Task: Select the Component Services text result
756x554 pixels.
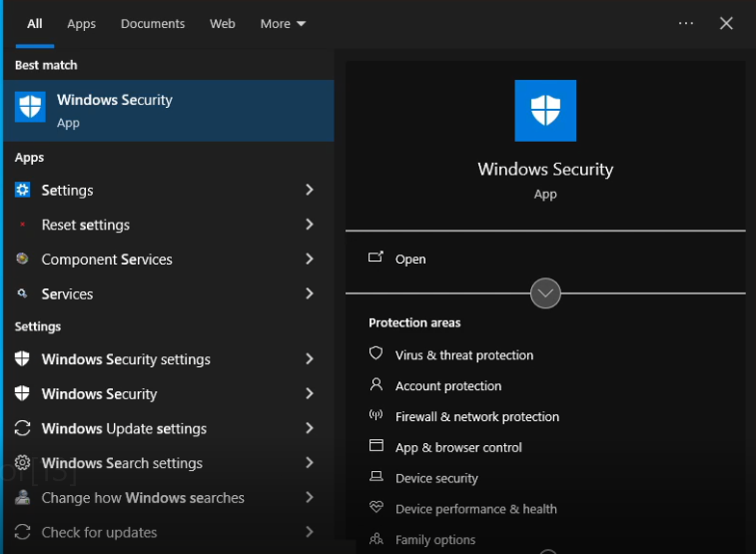Action: [x=107, y=260]
